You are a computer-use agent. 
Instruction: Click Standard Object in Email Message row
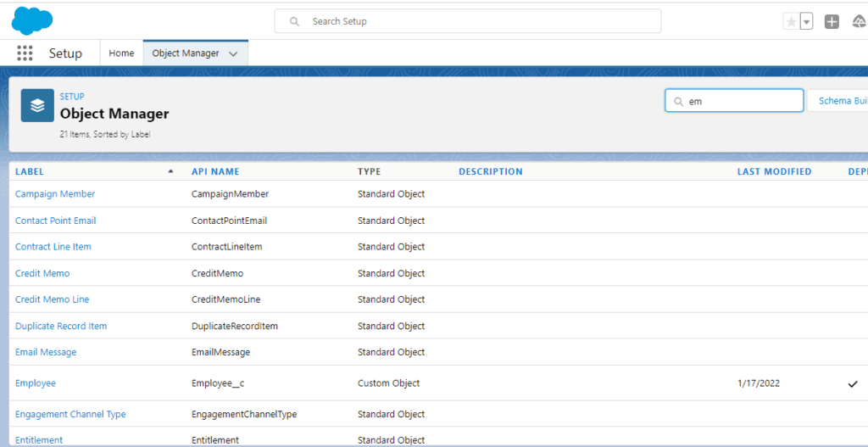tap(392, 352)
